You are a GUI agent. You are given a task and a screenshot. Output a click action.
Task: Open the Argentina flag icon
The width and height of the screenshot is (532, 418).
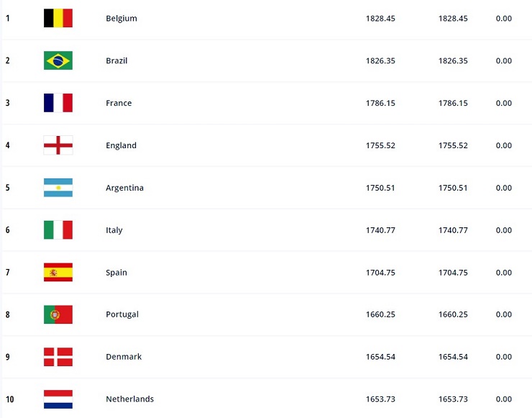pyautogui.click(x=58, y=188)
